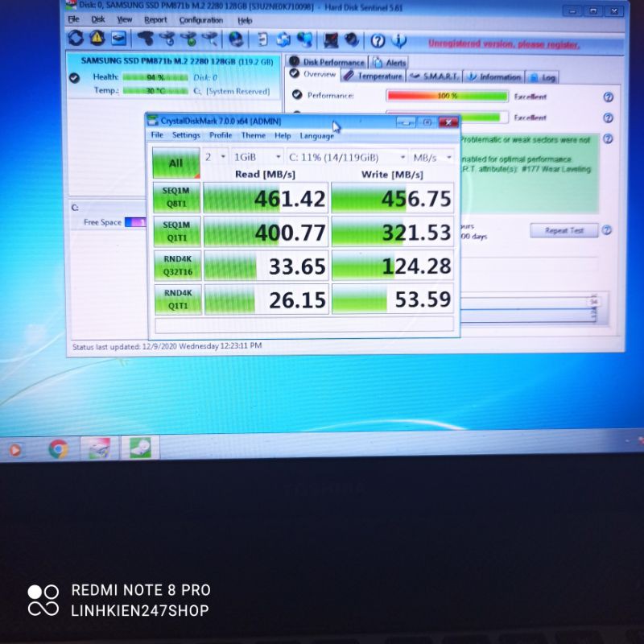Click the help icon beside Repeat Test
Image resolution: width=644 pixels, height=644 pixels.
[606, 230]
